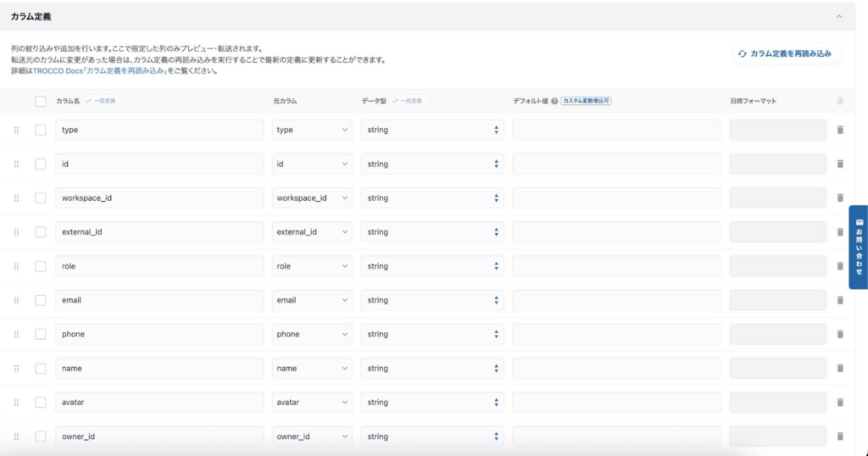Remove the avatar row with trash icon

point(840,402)
